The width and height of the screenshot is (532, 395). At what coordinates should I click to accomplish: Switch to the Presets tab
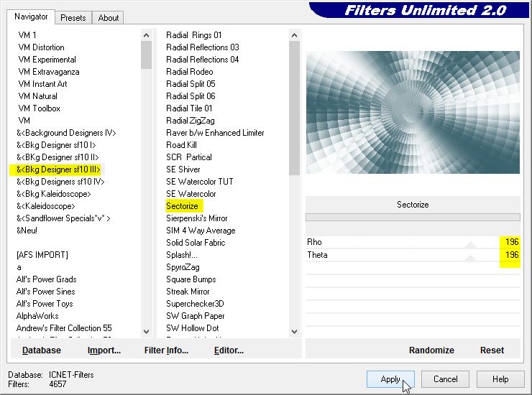73,18
